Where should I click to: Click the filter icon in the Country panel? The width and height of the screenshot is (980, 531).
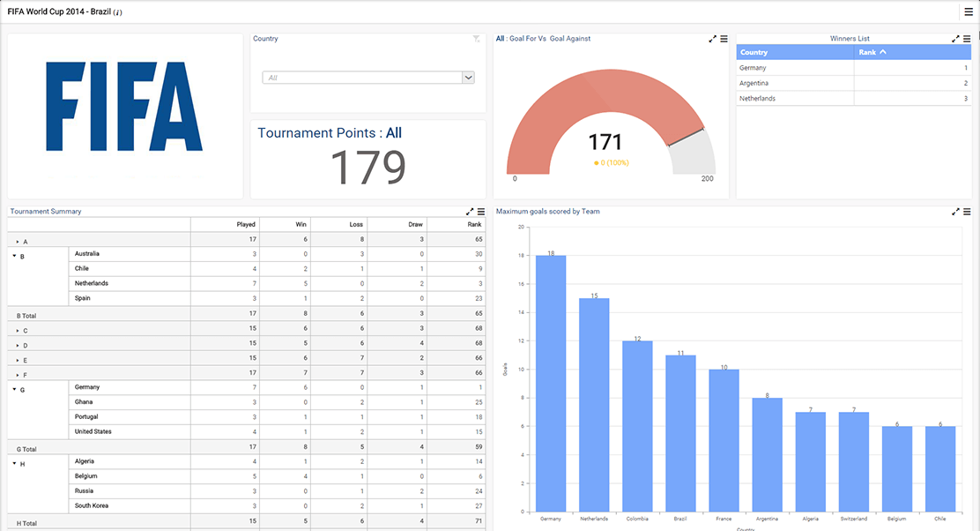477,39
